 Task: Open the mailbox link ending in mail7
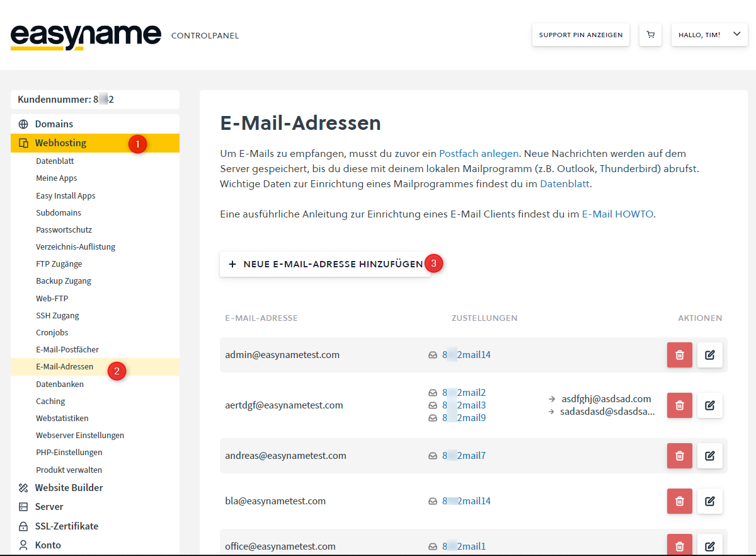tap(464, 456)
